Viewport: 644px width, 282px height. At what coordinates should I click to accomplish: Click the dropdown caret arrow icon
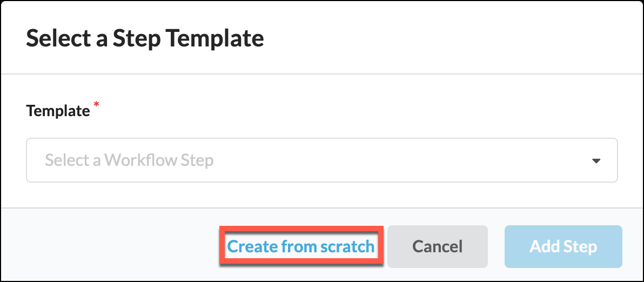(596, 160)
